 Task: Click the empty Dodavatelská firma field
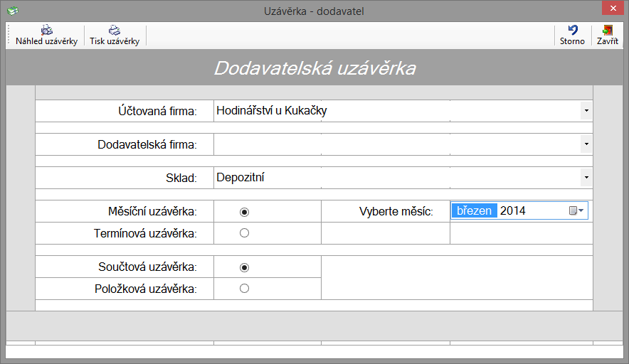click(x=397, y=144)
